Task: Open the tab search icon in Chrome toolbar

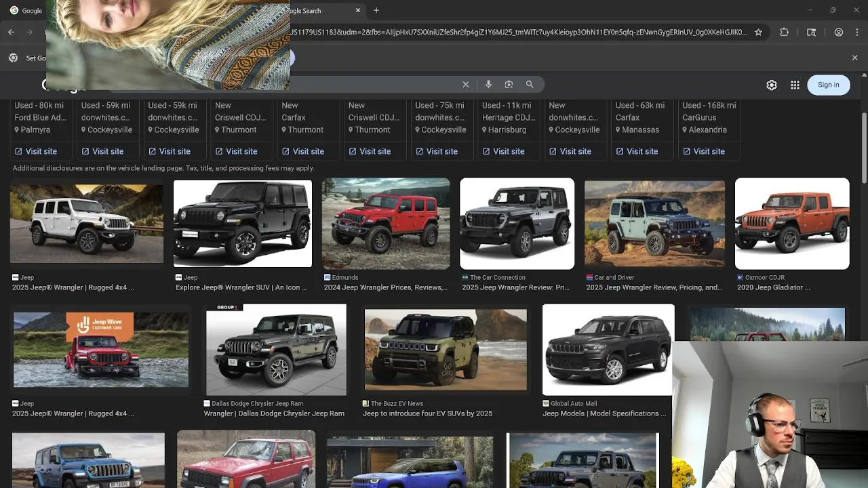Action: point(811,32)
